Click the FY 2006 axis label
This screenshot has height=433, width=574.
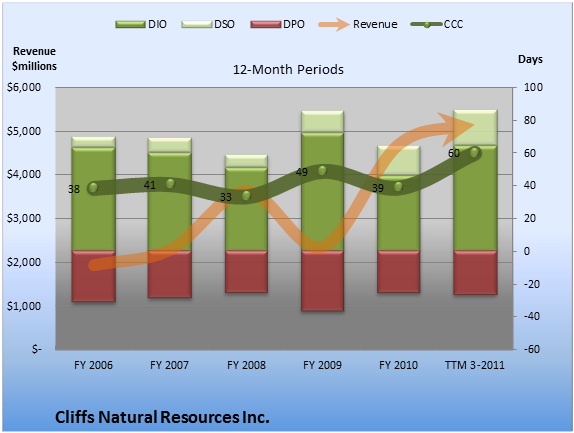click(93, 365)
